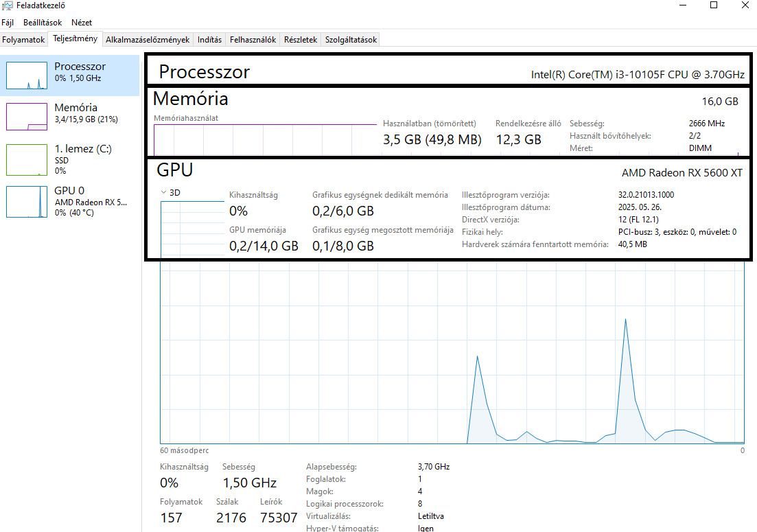Click the "40,5 MB" reserved memory value
This screenshot has width=757, height=532.
(x=633, y=244)
